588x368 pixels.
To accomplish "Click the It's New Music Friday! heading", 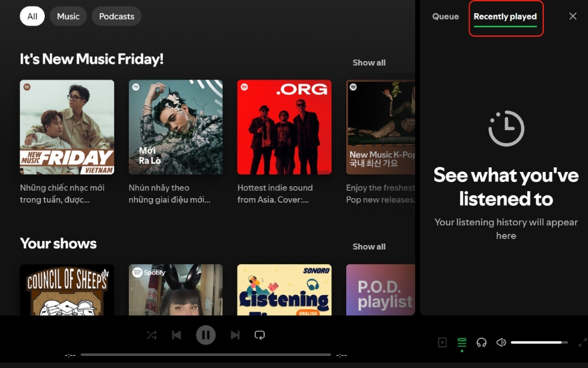I will [92, 59].
